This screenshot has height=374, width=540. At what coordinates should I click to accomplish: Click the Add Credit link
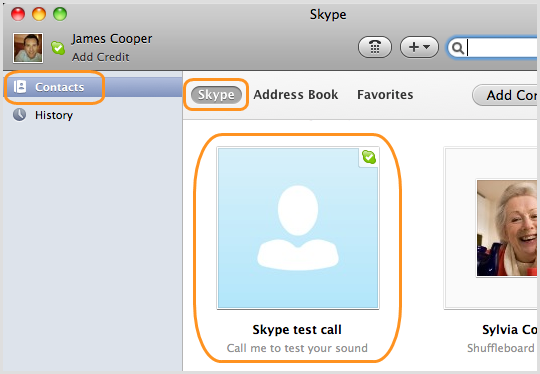click(x=101, y=57)
